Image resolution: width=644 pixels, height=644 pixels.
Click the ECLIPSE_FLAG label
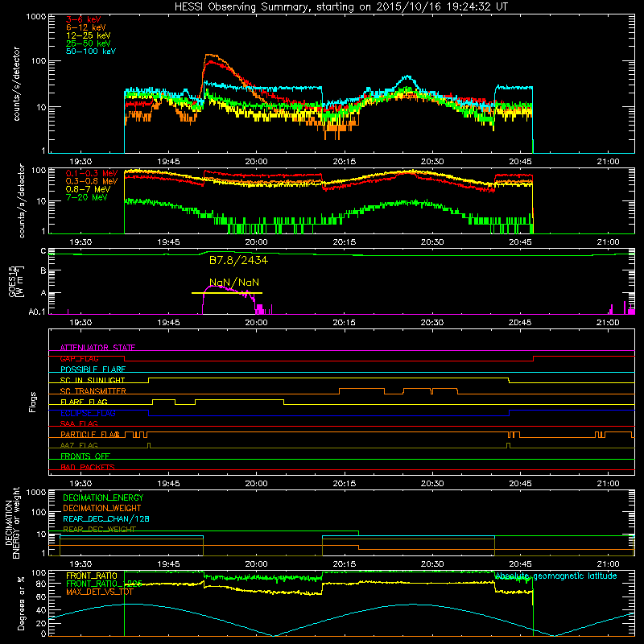click(88, 413)
